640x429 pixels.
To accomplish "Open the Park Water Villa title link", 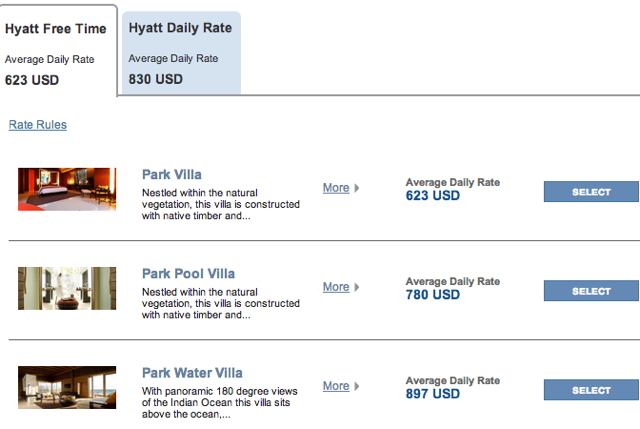I will [x=192, y=373].
